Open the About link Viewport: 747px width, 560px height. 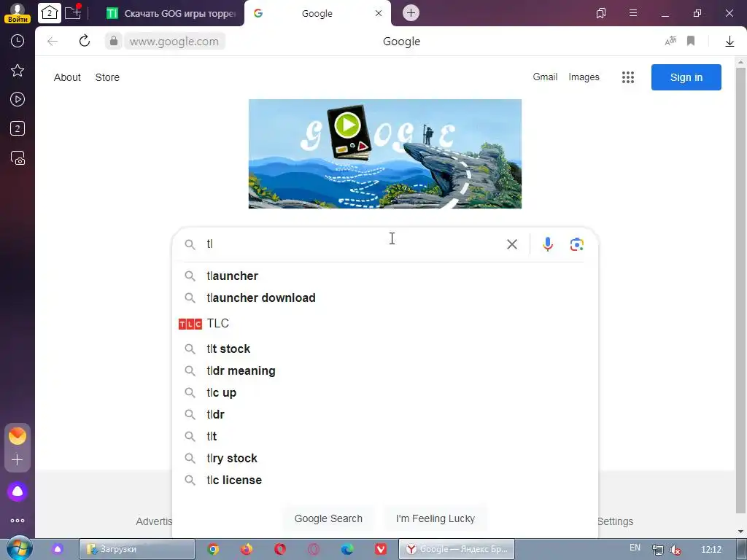pyautogui.click(x=67, y=77)
